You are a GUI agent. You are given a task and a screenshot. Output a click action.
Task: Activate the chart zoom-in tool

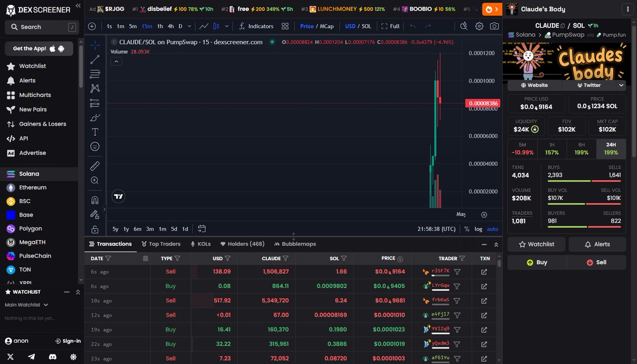coord(94,180)
